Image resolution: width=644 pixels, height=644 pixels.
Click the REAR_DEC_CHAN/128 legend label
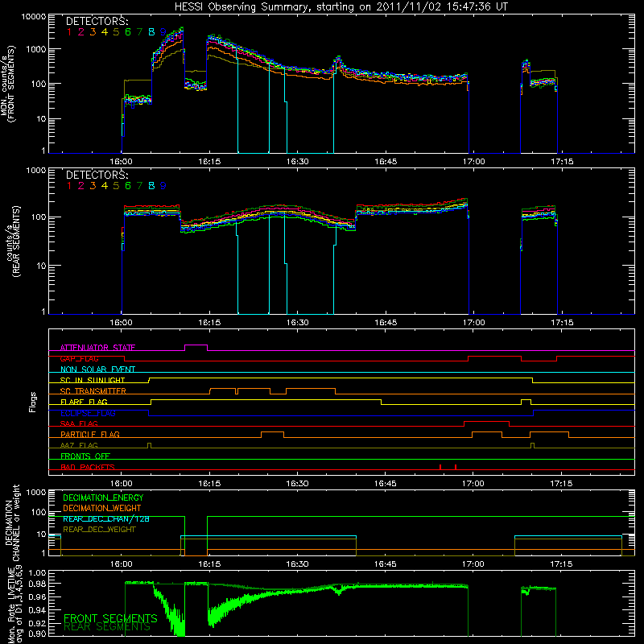click(106, 518)
